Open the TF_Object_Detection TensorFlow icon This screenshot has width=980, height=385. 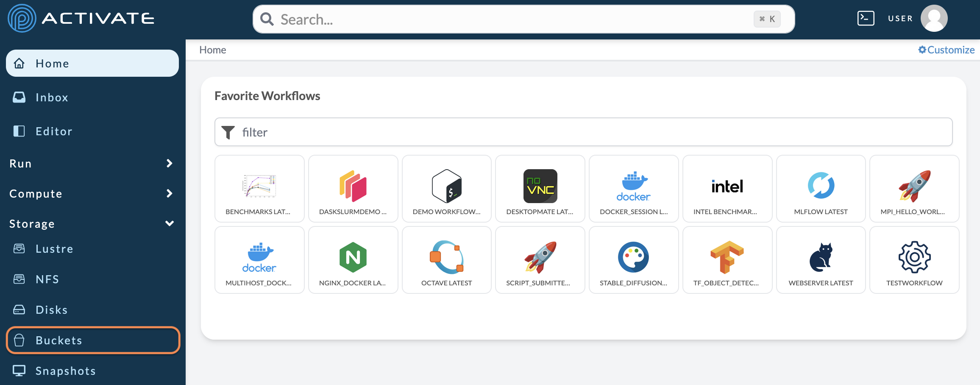point(727,257)
